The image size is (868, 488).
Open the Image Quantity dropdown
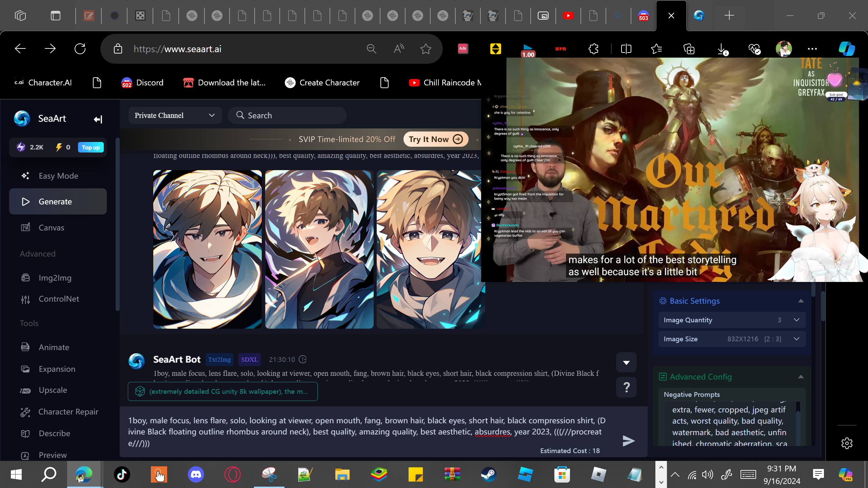point(732,320)
